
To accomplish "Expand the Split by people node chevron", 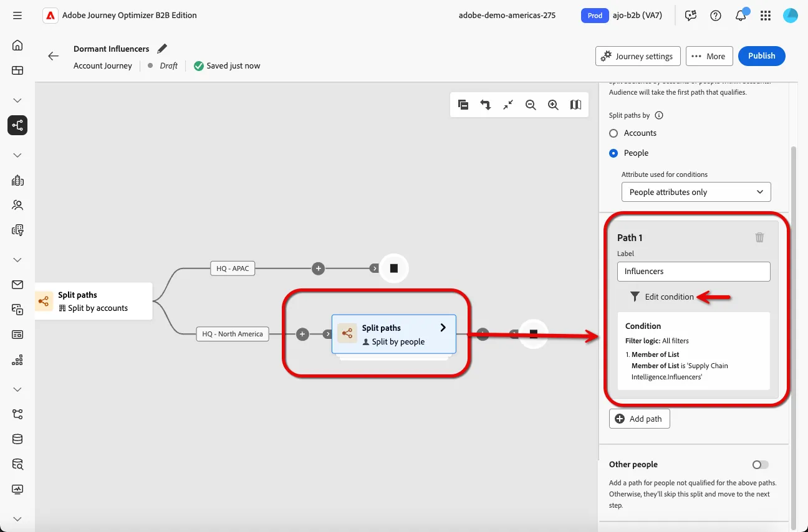I will point(443,328).
